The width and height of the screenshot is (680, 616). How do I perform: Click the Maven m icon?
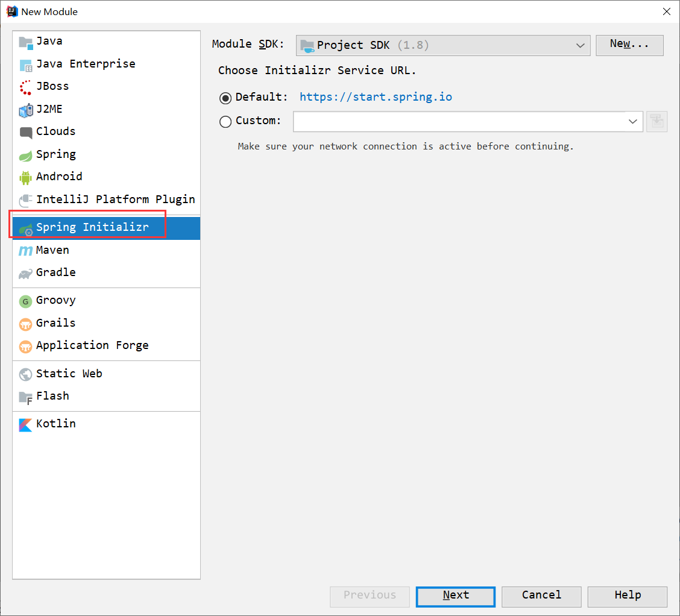pyautogui.click(x=25, y=251)
